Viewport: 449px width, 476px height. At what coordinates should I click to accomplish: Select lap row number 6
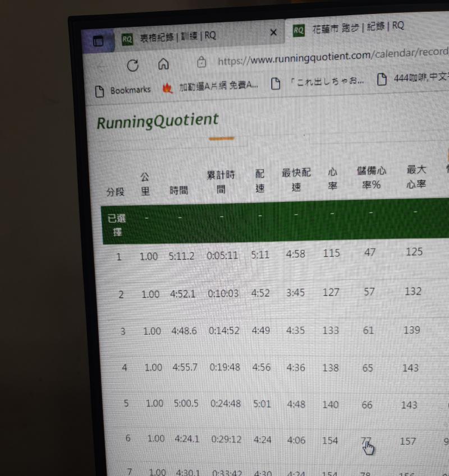coord(128,438)
